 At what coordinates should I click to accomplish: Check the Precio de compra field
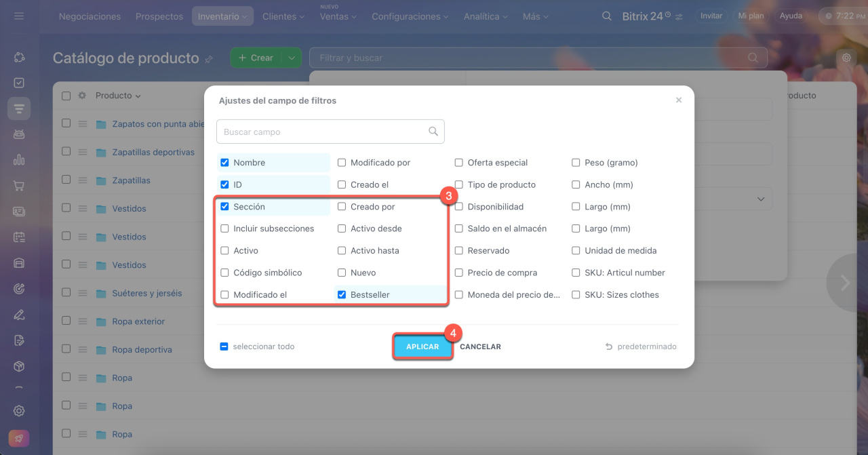459,273
